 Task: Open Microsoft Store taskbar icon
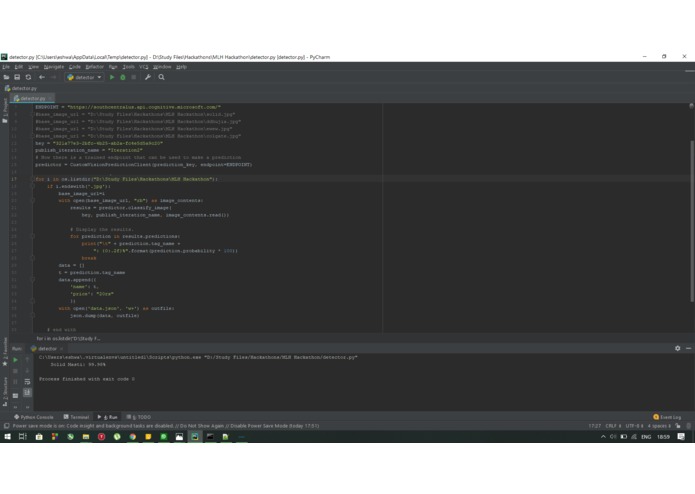(x=39, y=437)
